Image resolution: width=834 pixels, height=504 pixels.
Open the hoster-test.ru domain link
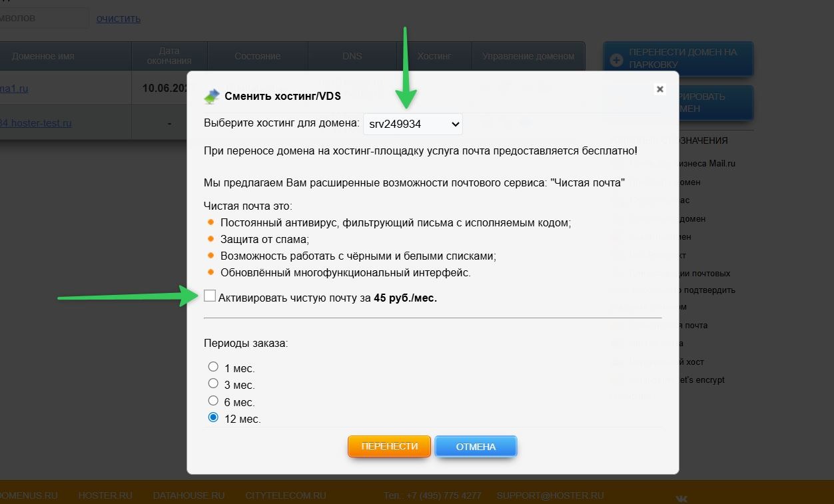[x=35, y=123]
